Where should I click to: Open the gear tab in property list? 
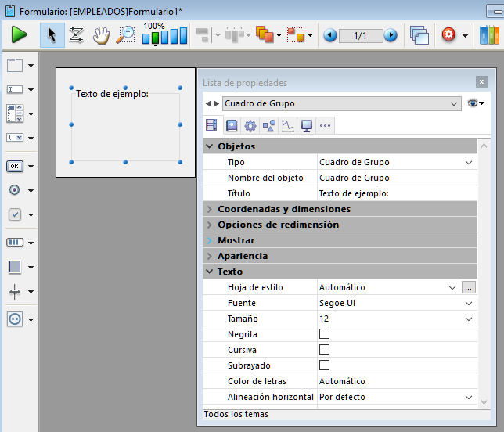click(x=250, y=126)
